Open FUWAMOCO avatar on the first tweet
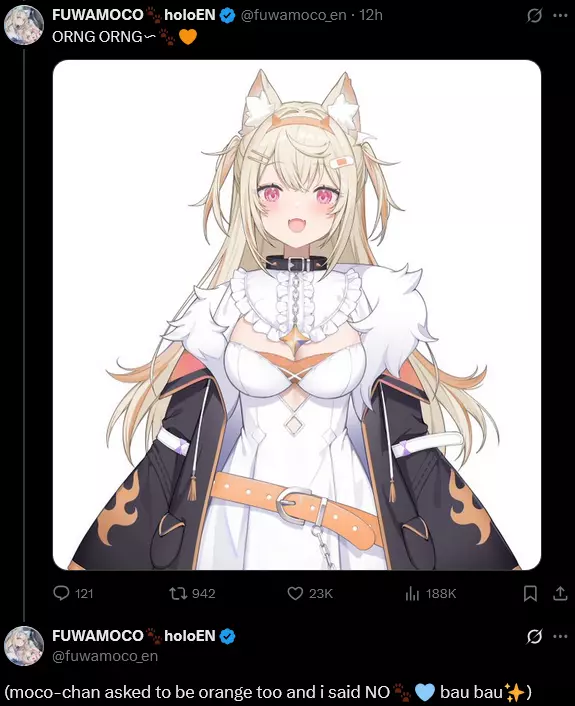This screenshot has width=575, height=706. tap(23, 25)
